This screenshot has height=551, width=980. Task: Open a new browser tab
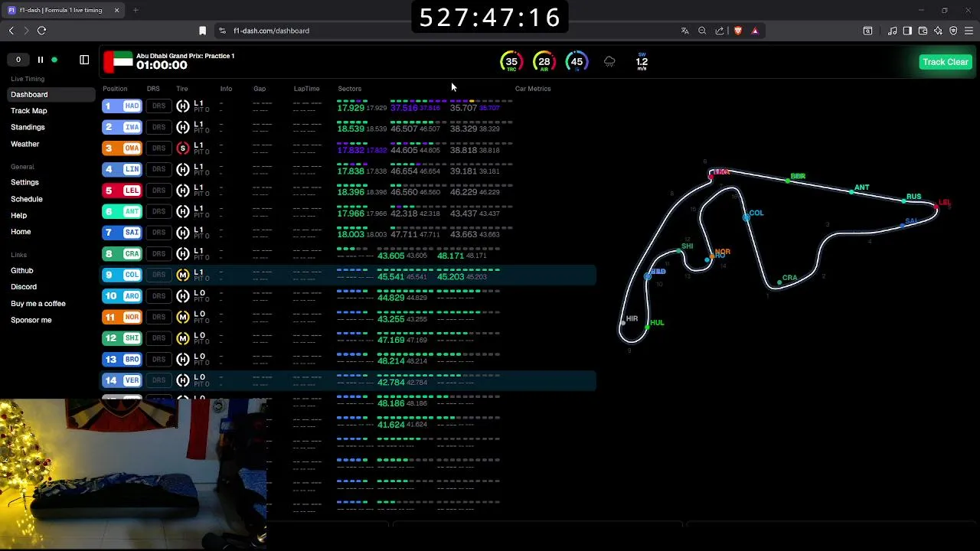click(x=136, y=10)
